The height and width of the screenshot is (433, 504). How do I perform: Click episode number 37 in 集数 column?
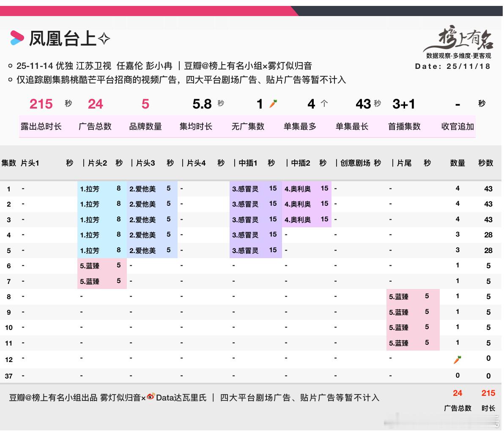(9, 376)
